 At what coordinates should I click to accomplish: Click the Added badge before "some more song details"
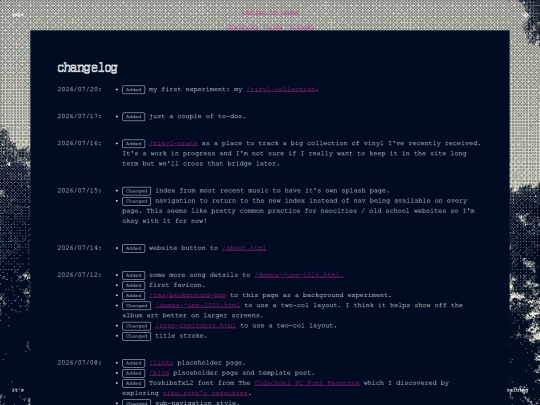[134, 276]
